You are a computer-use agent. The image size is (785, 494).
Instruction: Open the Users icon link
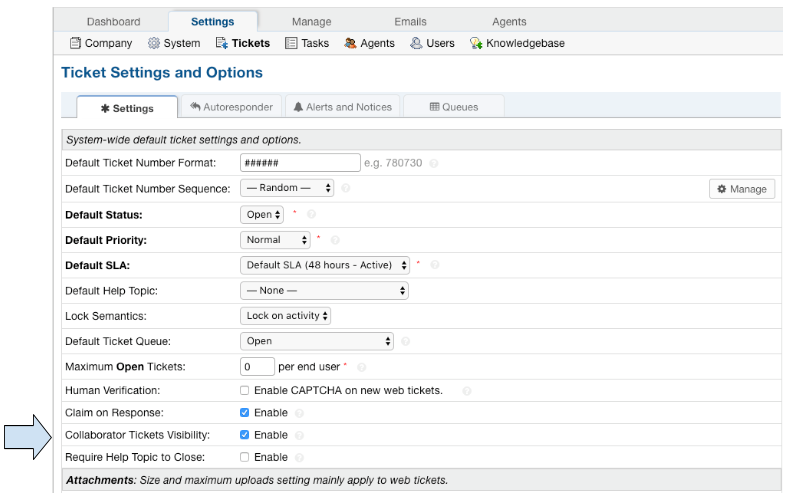coord(416,43)
